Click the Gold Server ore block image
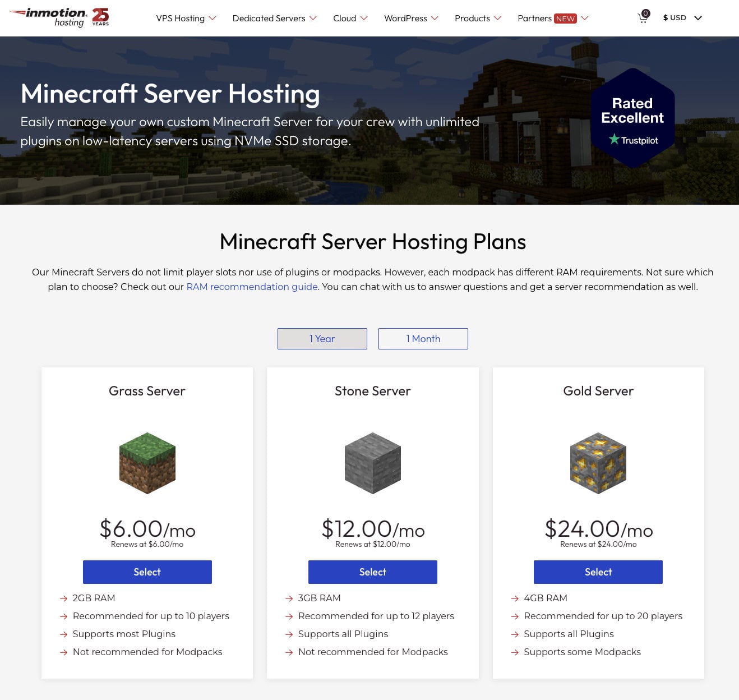This screenshot has width=739, height=700. pos(598,463)
